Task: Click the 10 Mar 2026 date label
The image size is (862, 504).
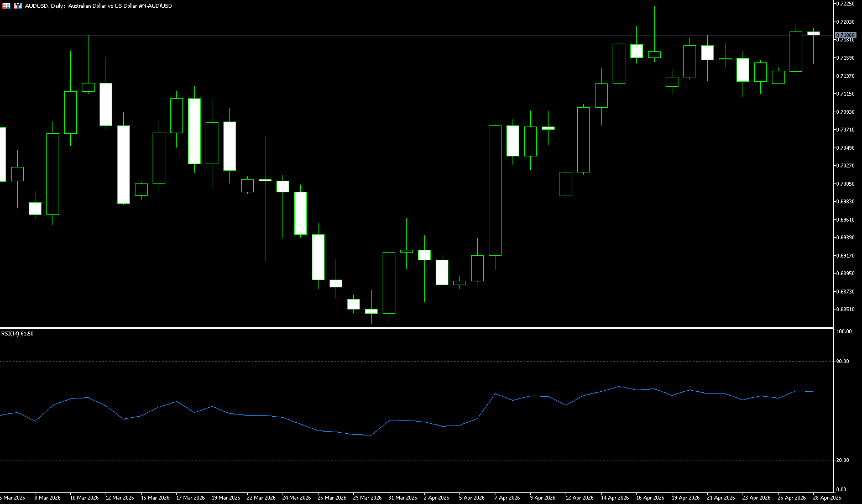Action: pos(84,498)
